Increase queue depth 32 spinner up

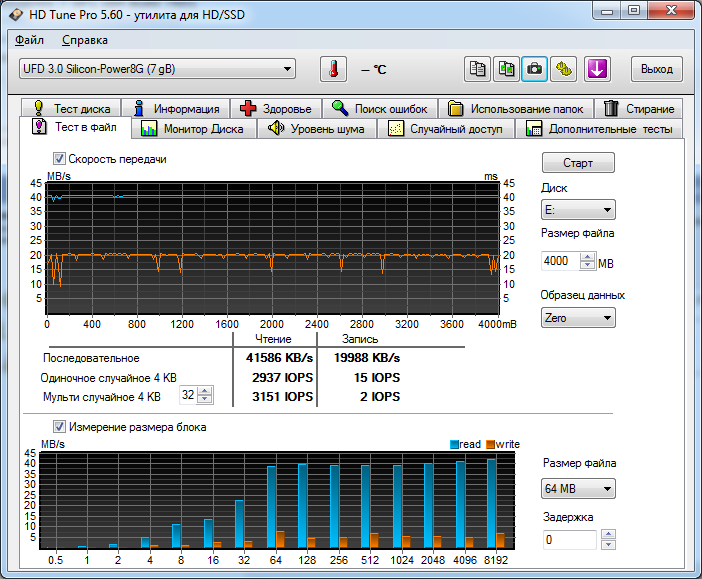[205, 391]
